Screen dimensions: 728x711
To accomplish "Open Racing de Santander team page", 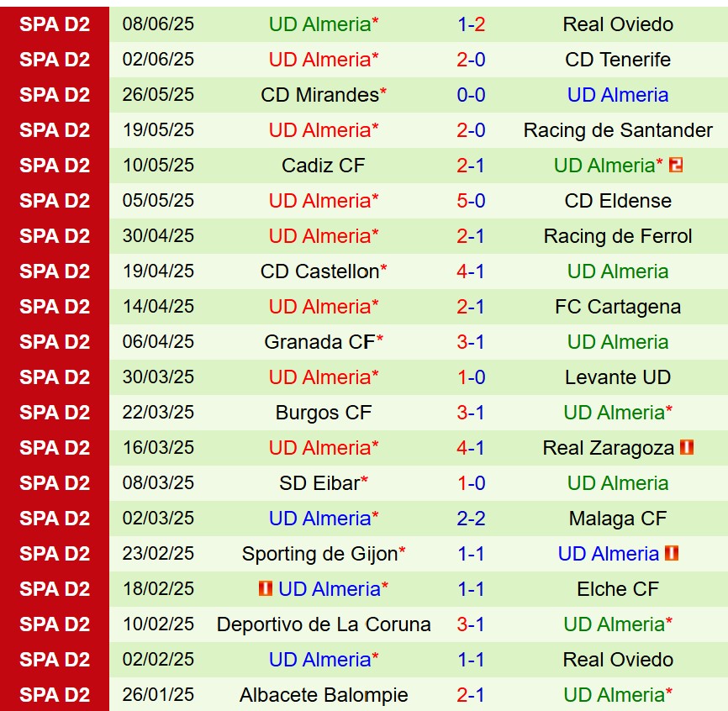I will 618,130.
